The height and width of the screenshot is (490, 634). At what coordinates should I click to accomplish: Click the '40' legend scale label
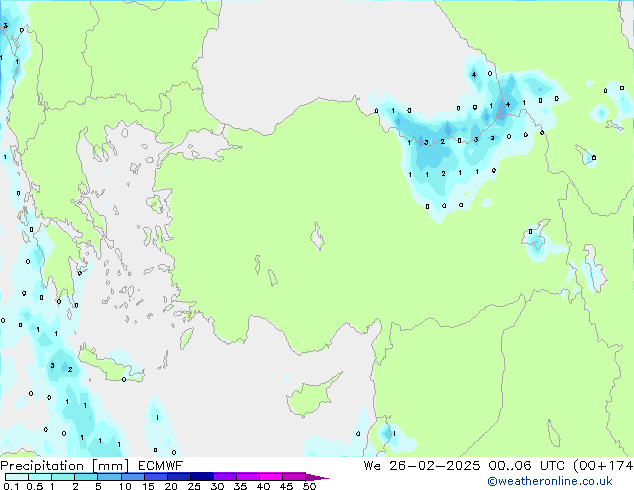(263, 486)
